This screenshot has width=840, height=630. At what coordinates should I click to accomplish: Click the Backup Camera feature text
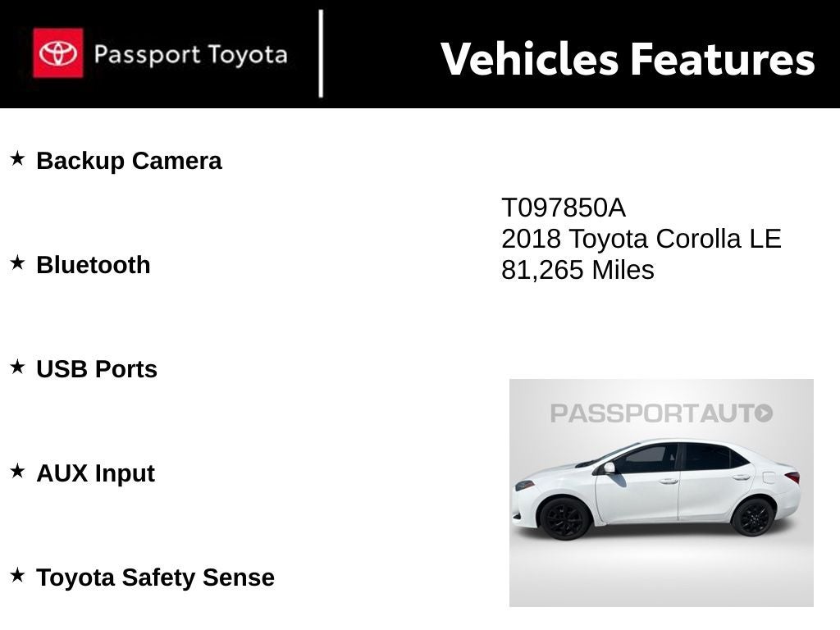(x=129, y=161)
